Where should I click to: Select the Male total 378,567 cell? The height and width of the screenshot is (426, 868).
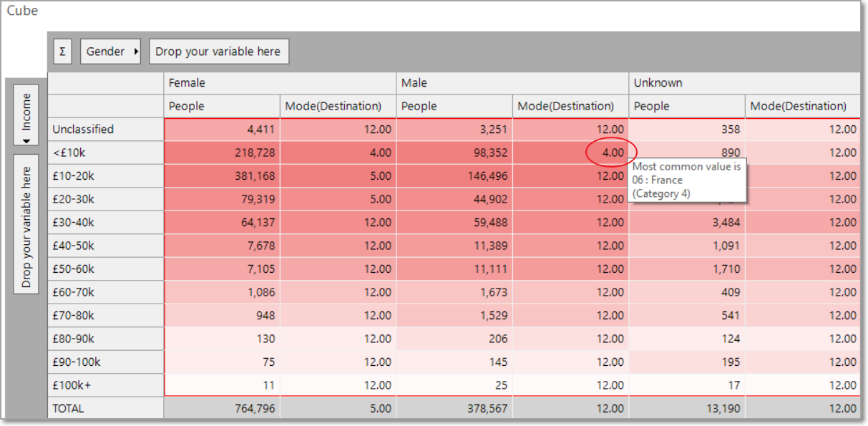[x=454, y=409]
